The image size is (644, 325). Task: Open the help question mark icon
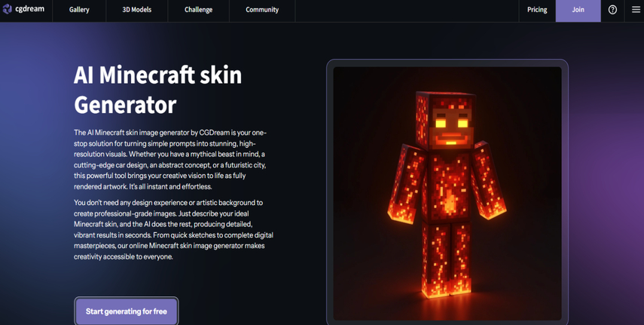(x=612, y=10)
